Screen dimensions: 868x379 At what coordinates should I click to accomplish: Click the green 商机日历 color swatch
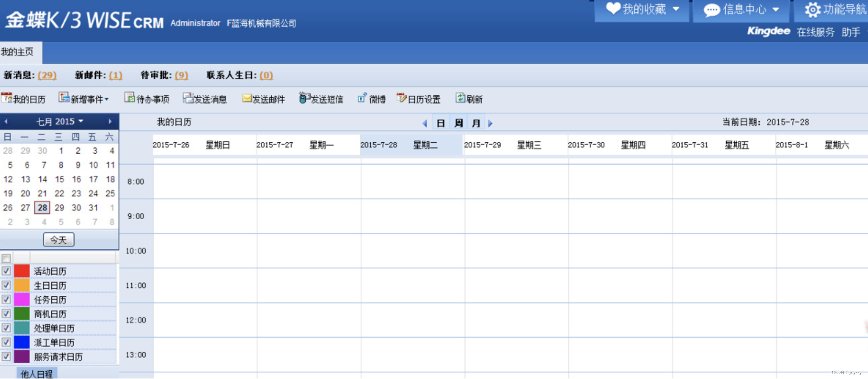click(22, 313)
